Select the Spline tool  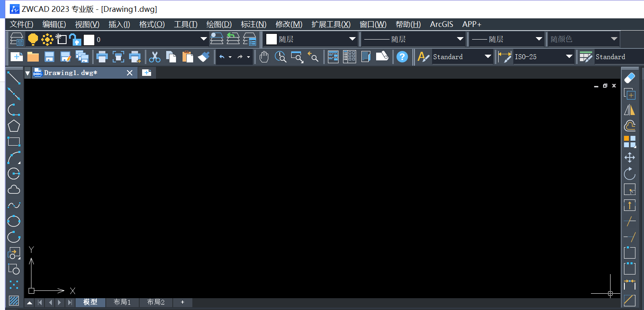14,205
